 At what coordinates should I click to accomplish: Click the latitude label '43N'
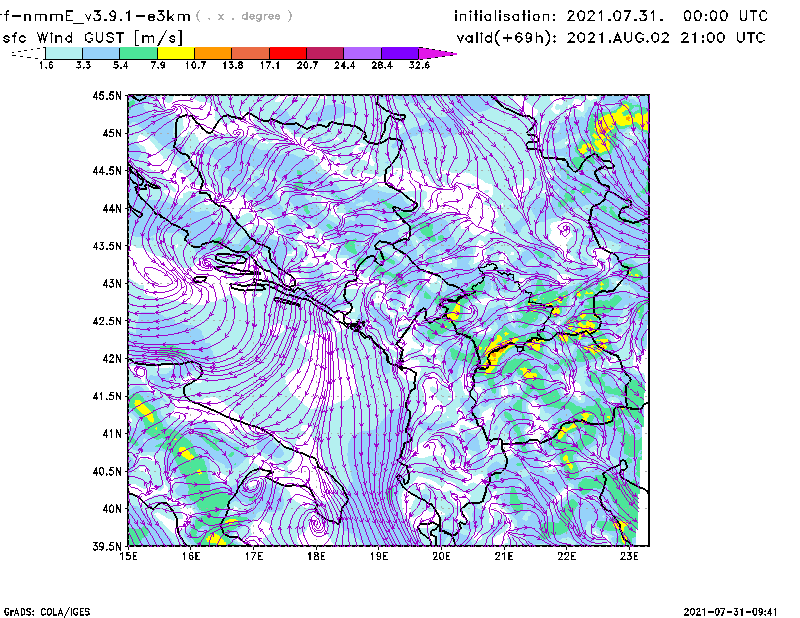[x=112, y=283]
